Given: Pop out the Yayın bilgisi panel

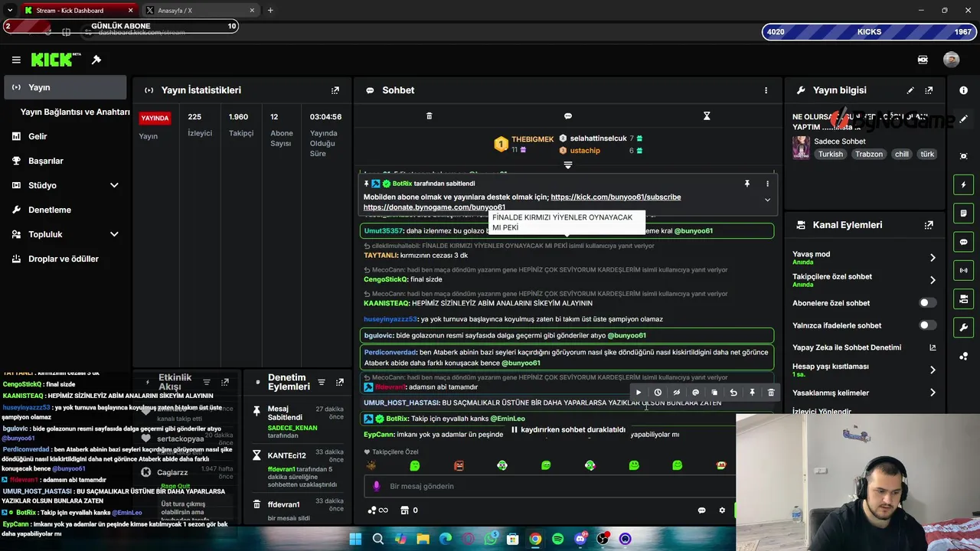Looking at the screenshot, I should pos(929,90).
